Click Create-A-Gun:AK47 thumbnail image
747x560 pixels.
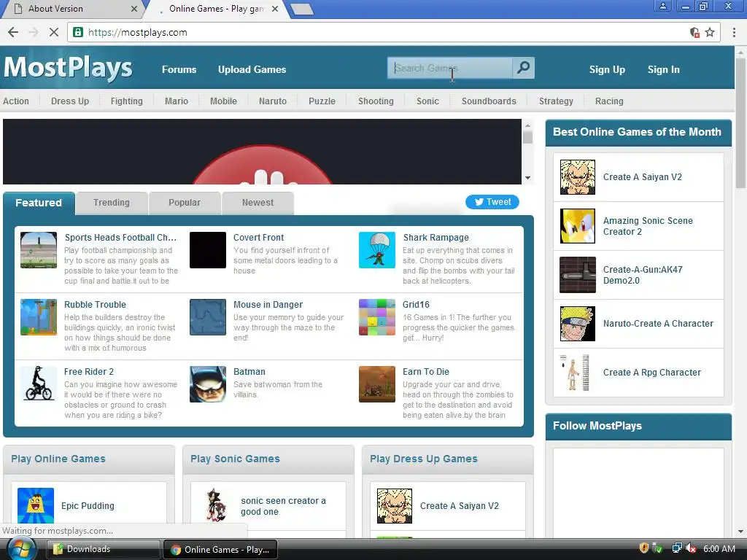pos(578,275)
